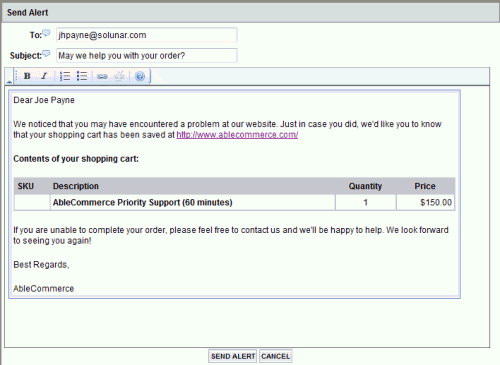Click the Price column header
This screenshot has height=365, width=500.
tap(425, 186)
